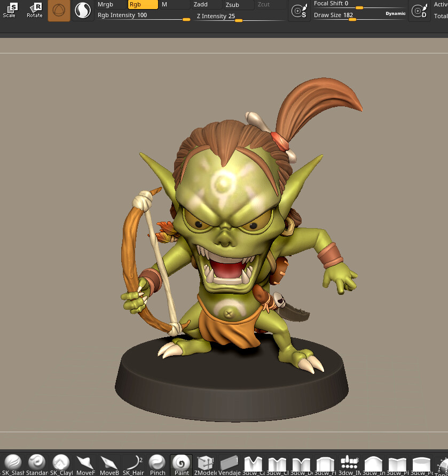The height and width of the screenshot is (476, 448).
Task: Toggle Zadd sculpting mode on
Action: click(x=200, y=4)
